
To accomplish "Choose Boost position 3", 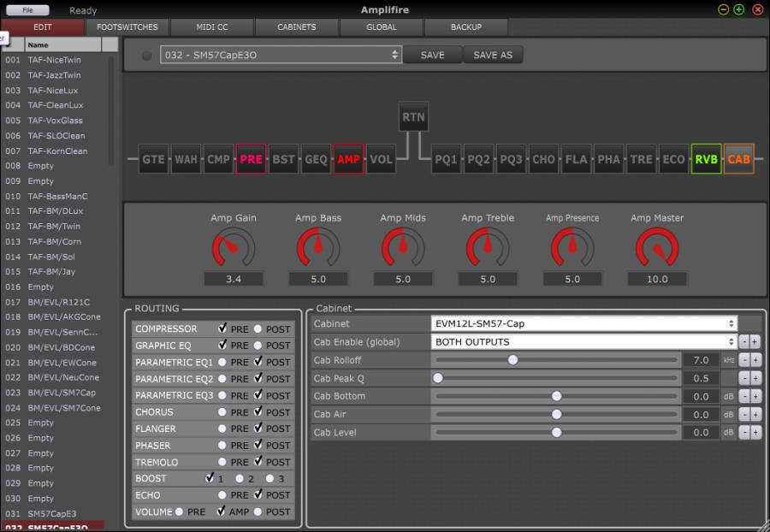I will click(269, 478).
